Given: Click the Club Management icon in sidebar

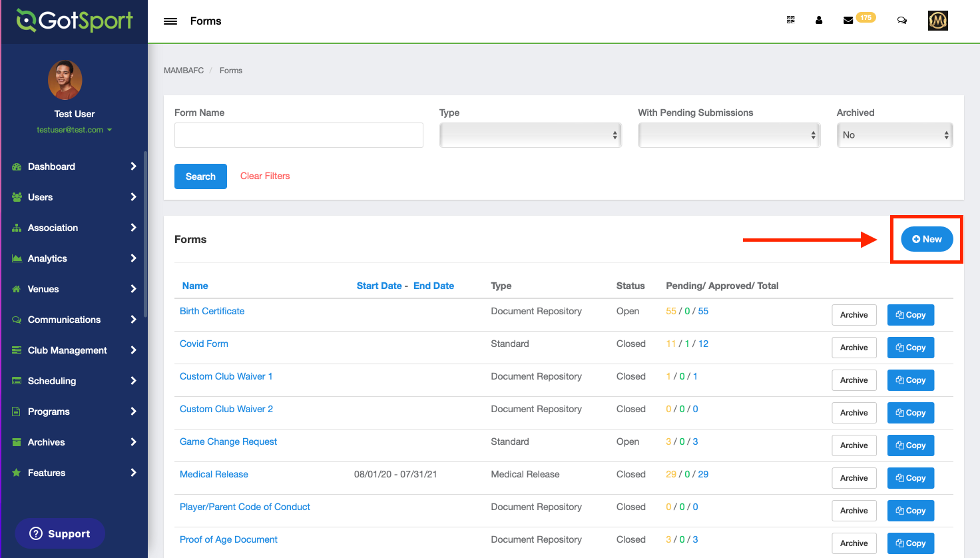Looking at the screenshot, I should (x=17, y=350).
